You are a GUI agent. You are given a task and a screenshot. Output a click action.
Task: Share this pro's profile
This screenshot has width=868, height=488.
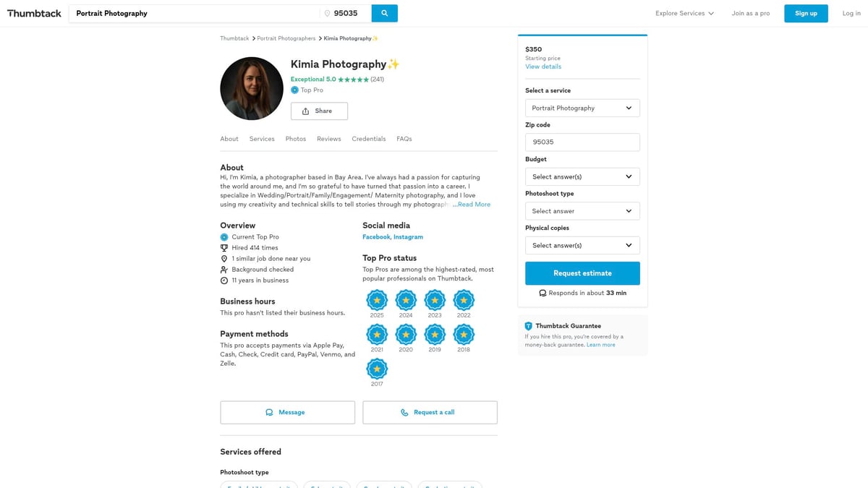(x=319, y=111)
